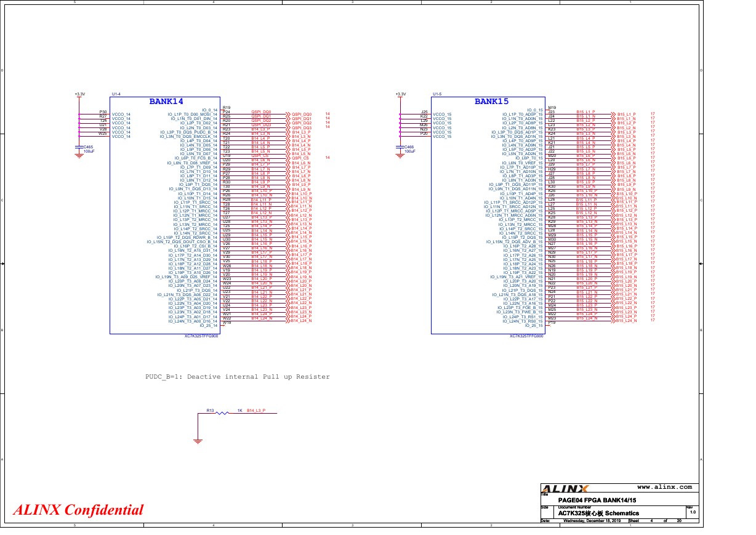Select pin name IO_L24N_T3_A00_D16_14
Image resolution: width=756 pixels, height=535 pixels.
(x=193, y=321)
